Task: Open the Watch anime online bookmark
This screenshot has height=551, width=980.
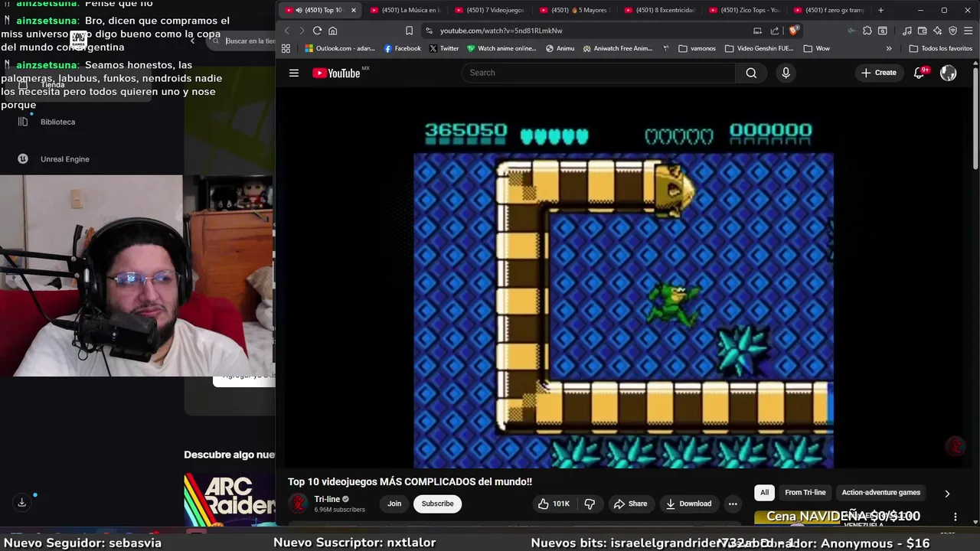Action: click(501, 48)
